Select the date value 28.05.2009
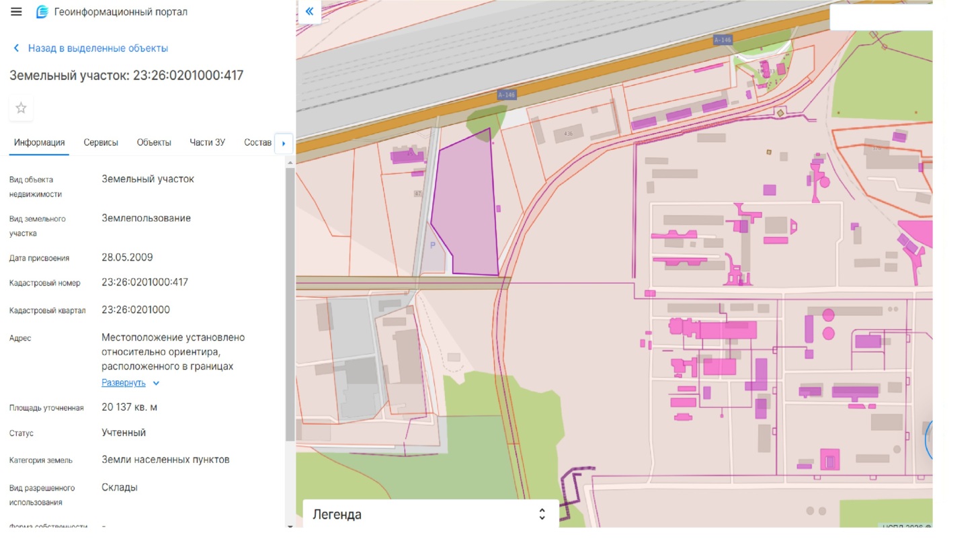The height and width of the screenshot is (551, 980). tap(127, 257)
